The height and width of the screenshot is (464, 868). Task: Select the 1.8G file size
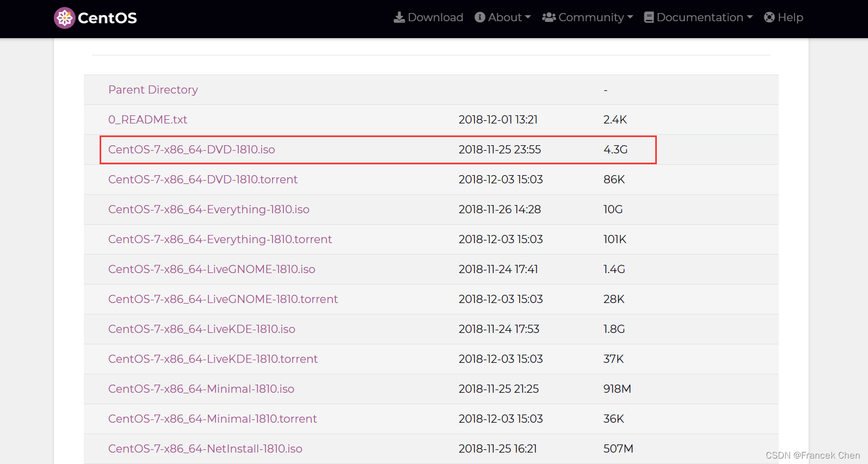coord(614,329)
